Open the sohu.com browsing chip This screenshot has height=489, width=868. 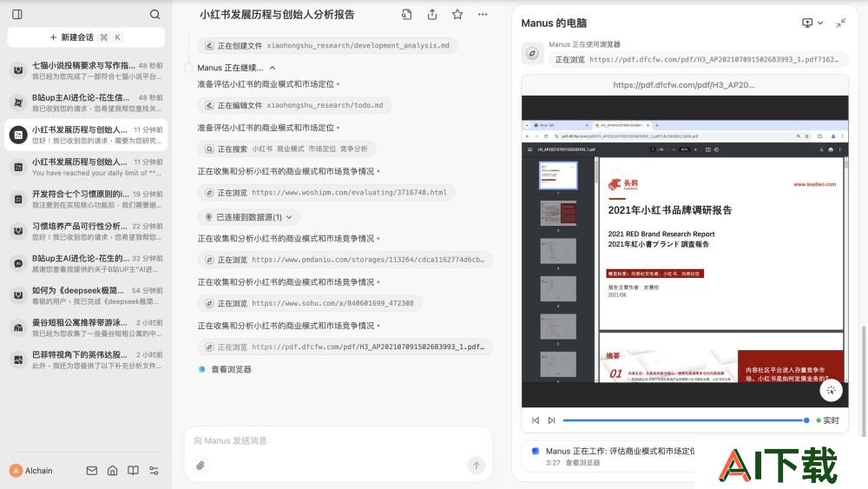pyautogui.click(x=310, y=303)
